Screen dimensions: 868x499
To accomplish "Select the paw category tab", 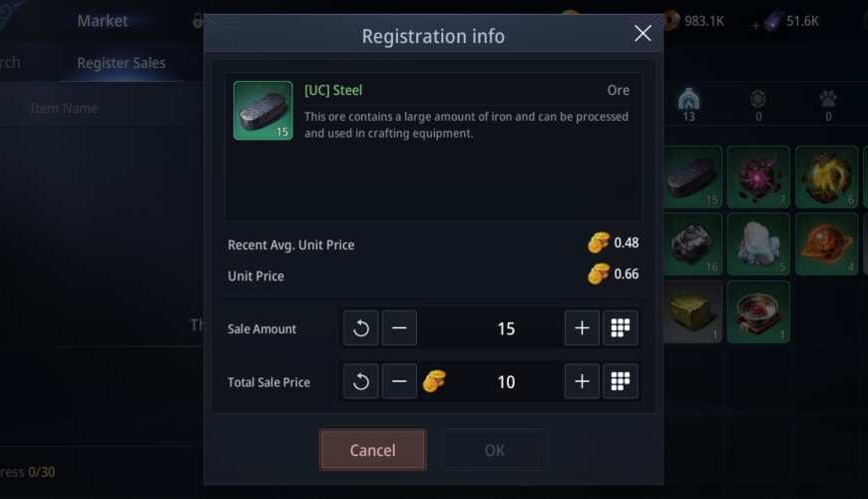I will pyautogui.click(x=827, y=103).
